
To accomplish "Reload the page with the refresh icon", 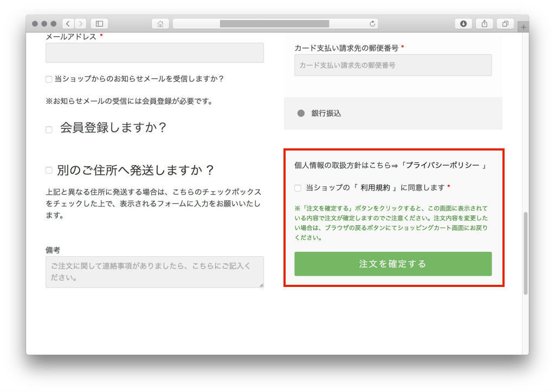I will tap(372, 24).
